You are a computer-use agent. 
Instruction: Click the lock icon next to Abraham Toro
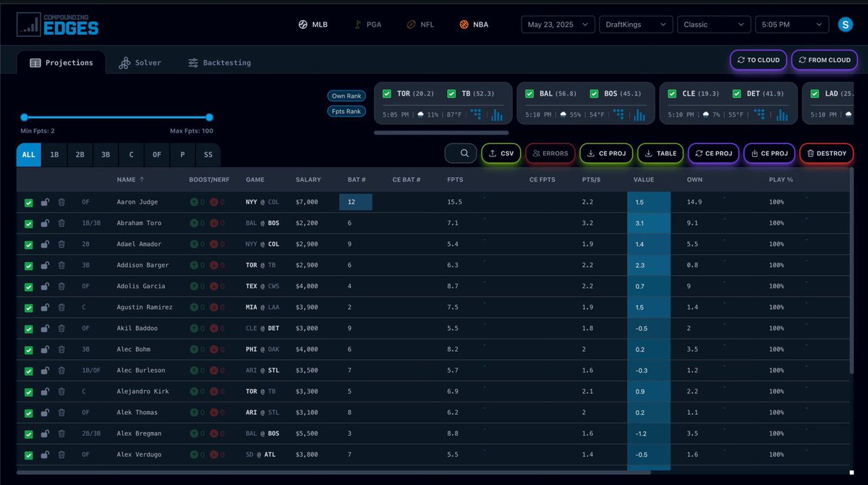coord(45,223)
